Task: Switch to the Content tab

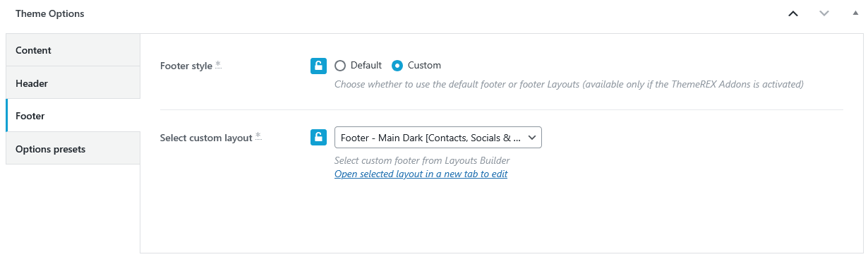Action: click(73, 50)
